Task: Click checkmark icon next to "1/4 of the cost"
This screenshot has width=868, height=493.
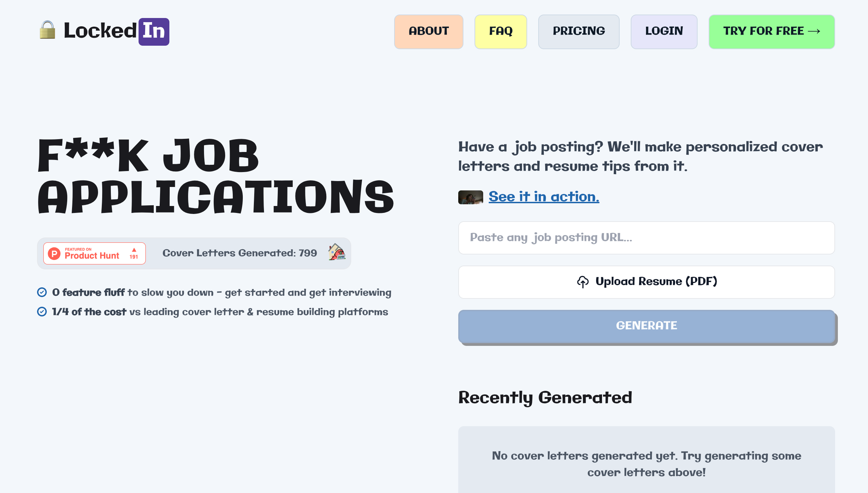Action: coord(42,312)
